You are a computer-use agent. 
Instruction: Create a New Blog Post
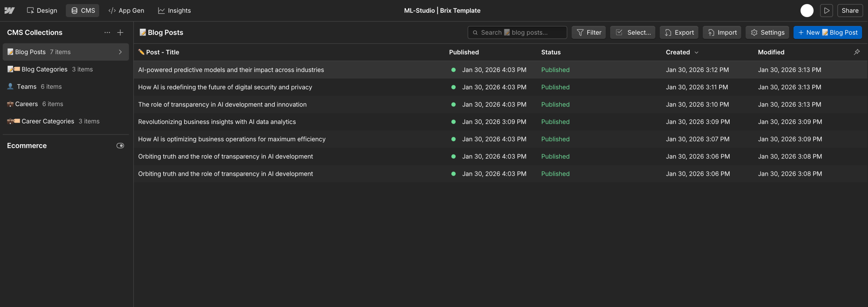pos(828,32)
